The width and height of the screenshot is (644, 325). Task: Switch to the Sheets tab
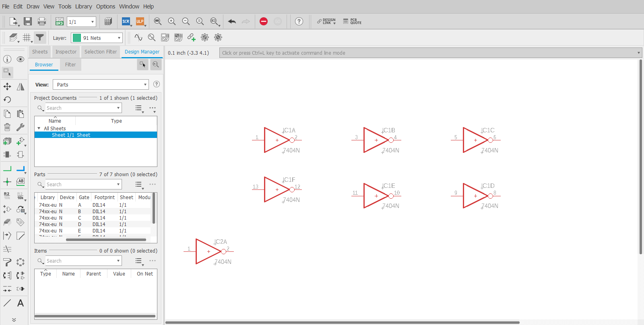(40, 52)
